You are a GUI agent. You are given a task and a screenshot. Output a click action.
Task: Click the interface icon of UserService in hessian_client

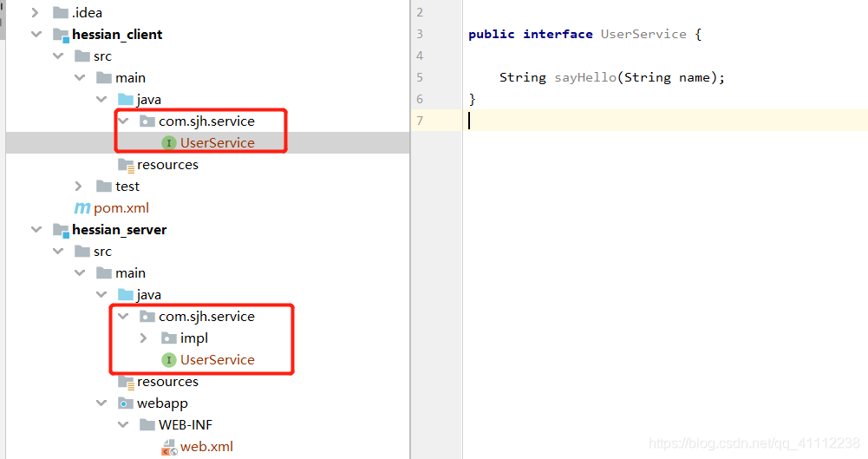click(x=169, y=143)
